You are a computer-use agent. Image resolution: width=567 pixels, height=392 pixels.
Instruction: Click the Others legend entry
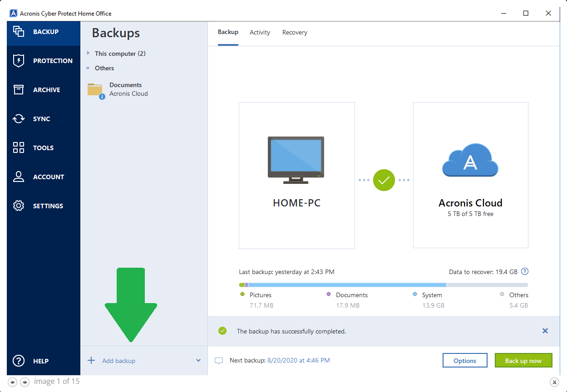point(514,300)
